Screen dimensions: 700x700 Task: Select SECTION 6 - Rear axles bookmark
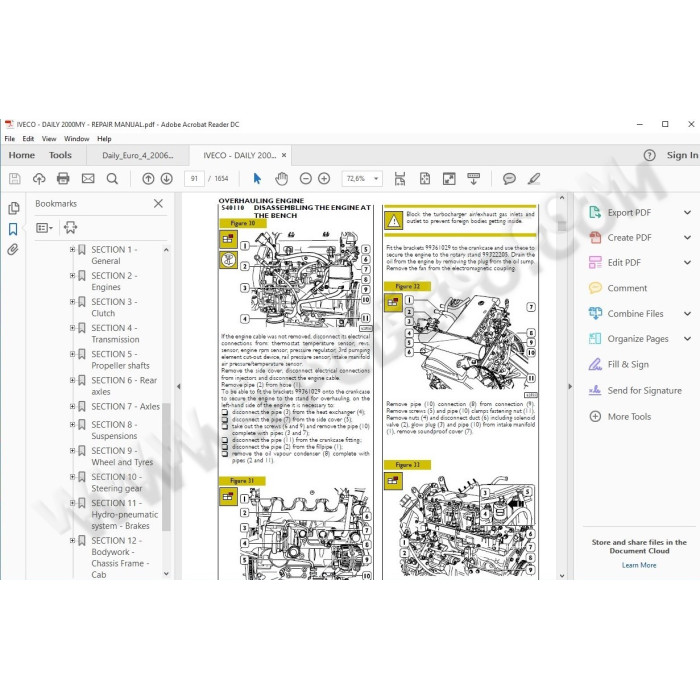click(124, 386)
